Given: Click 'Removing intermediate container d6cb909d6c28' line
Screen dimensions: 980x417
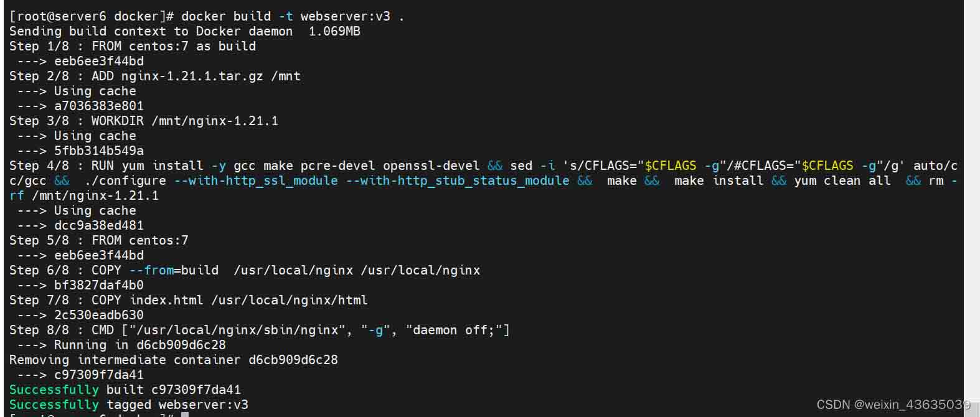Looking at the screenshot, I should click(x=173, y=360).
